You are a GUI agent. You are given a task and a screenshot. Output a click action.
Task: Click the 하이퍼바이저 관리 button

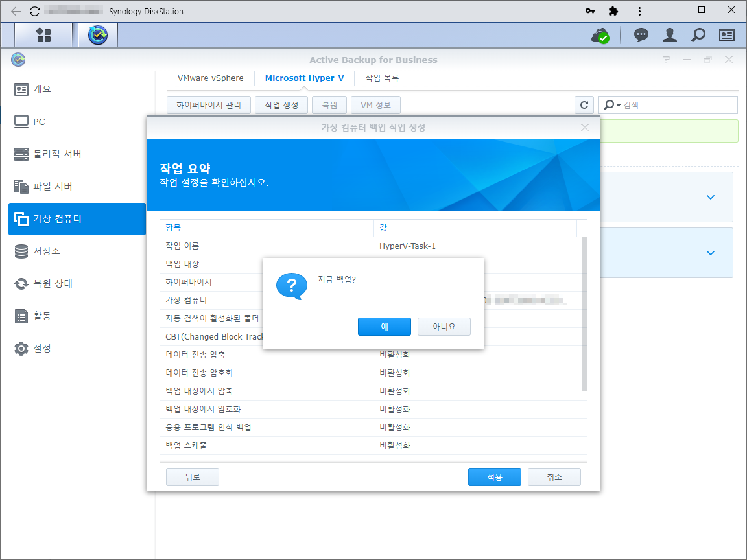coord(209,105)
